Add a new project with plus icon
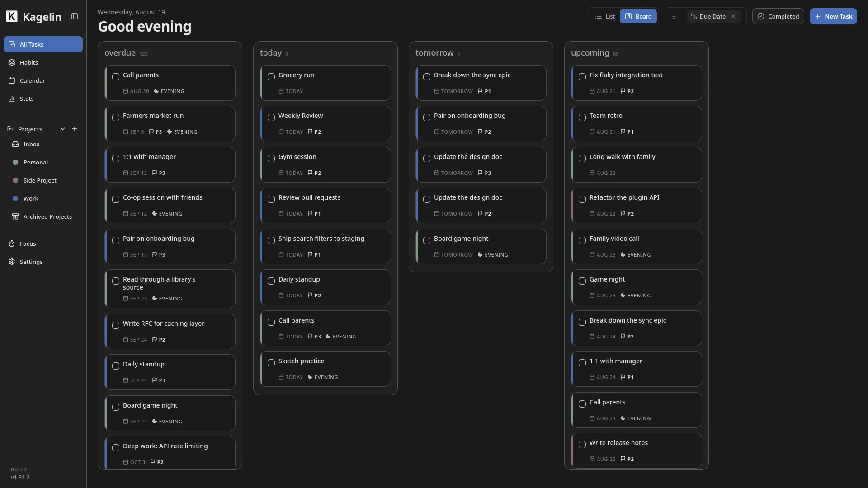The image size is (868, 488). click(x=75, y=129)
